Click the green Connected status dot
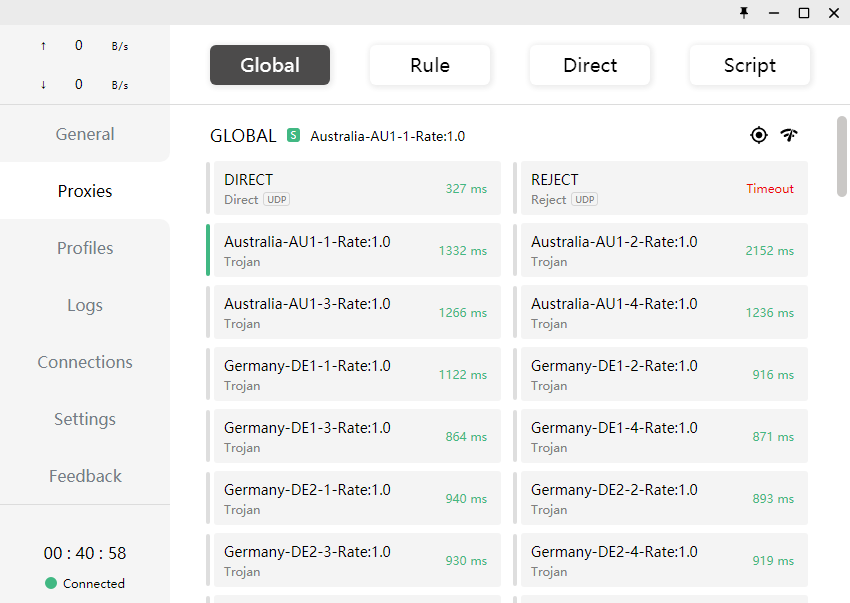Image resolution: width=850 pixels, height=603 pixels. click(51, 583)
